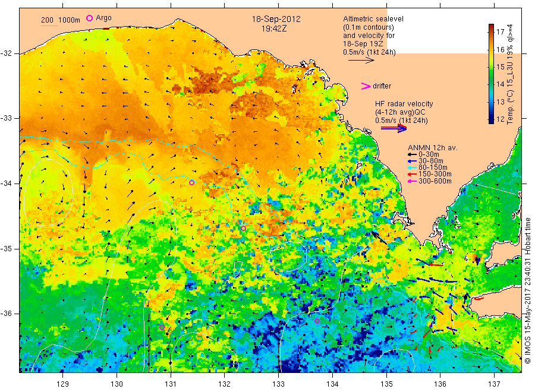Screen dimensions: 535x392
Task: Click the IMOS copyright text on right edge
Action: click(x=527, y=291)
